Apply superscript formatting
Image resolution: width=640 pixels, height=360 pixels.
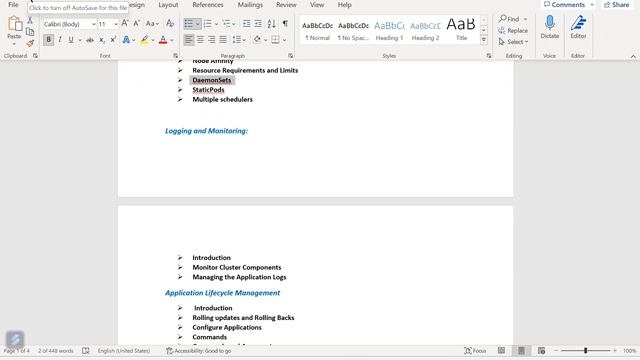113,40
